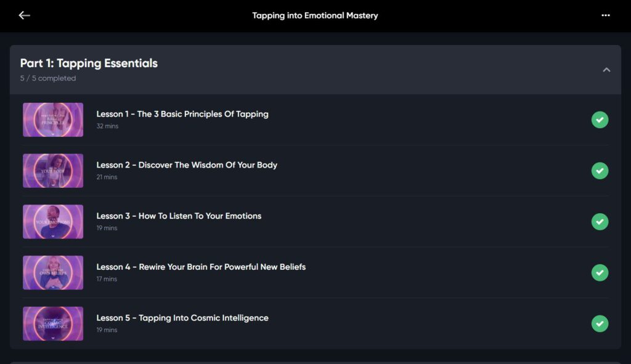Viewport: 631px width, 364px height.
Task: Select the Lesson 3 video thumbnail
Action: point(53,222)
